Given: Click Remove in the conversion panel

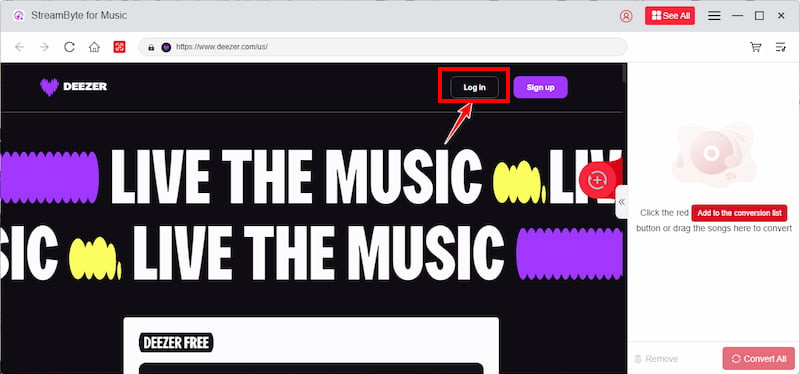Looking at the screenshot, I should coord(656,359).
